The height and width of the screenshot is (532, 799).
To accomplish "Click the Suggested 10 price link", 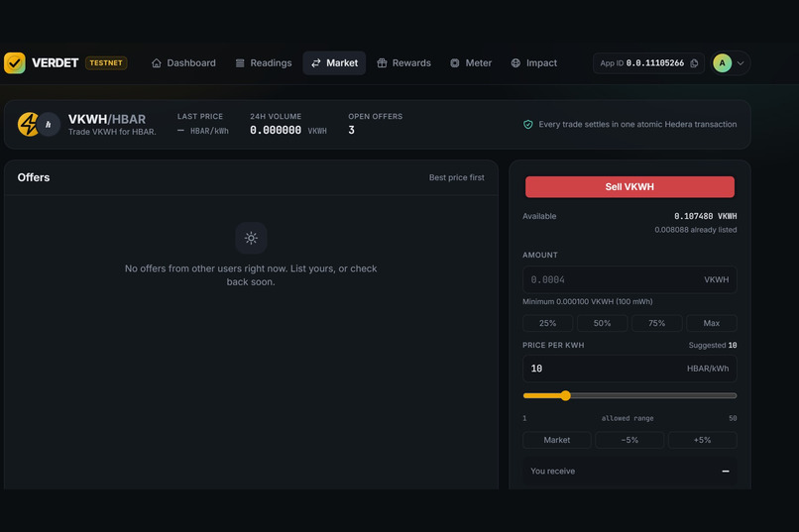I will click(x=713, y=345).
